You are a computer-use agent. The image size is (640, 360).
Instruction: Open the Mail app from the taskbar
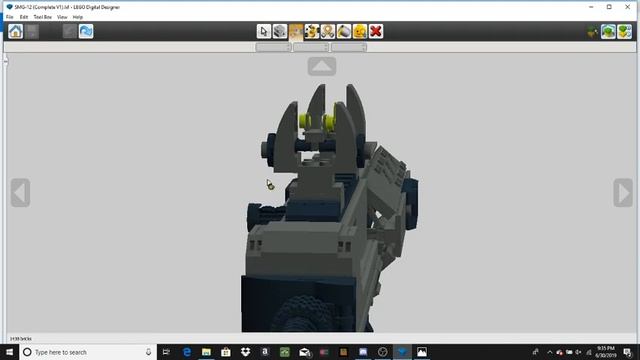click(304, 352)
